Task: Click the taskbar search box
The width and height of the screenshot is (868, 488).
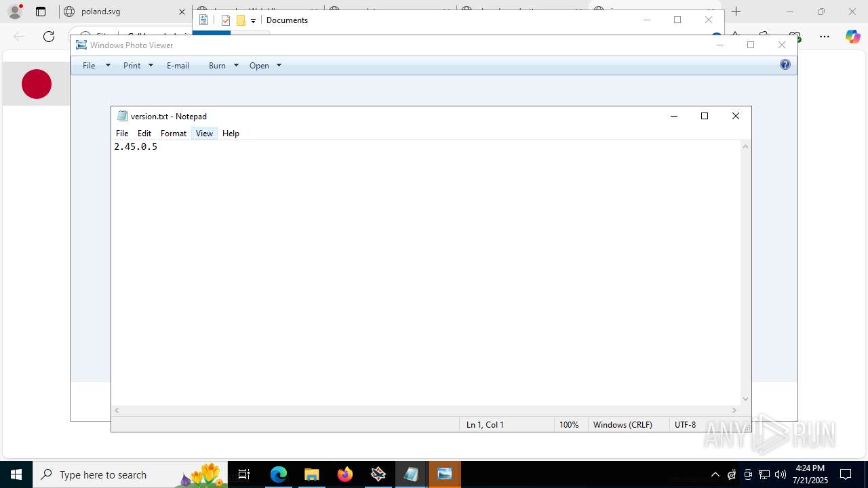Action: point(130,474)
